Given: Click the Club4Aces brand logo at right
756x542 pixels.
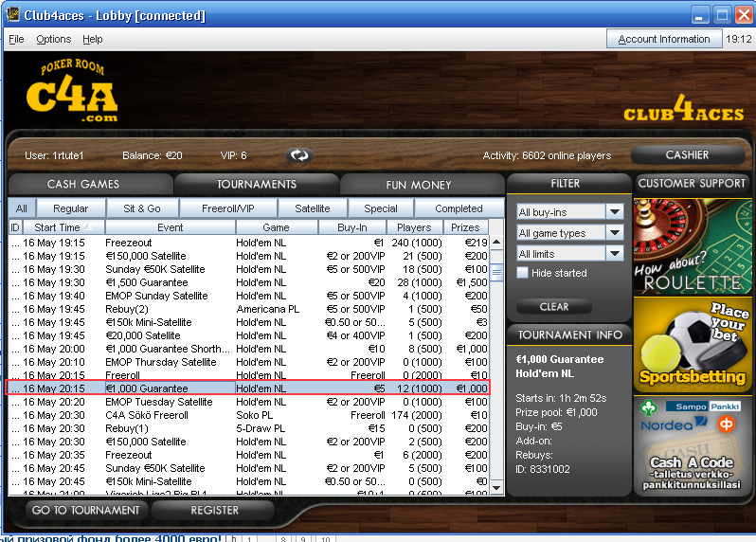Looking at the screenshot, I should point(684,109).
